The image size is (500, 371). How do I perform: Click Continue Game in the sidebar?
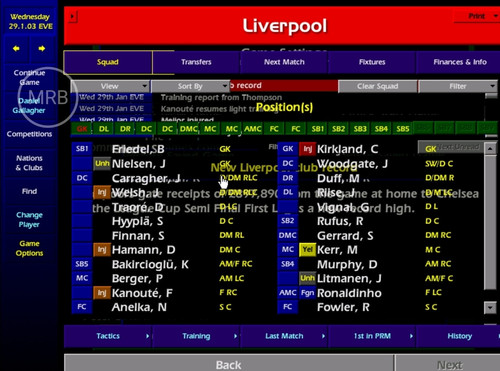(x=29, y=77)
